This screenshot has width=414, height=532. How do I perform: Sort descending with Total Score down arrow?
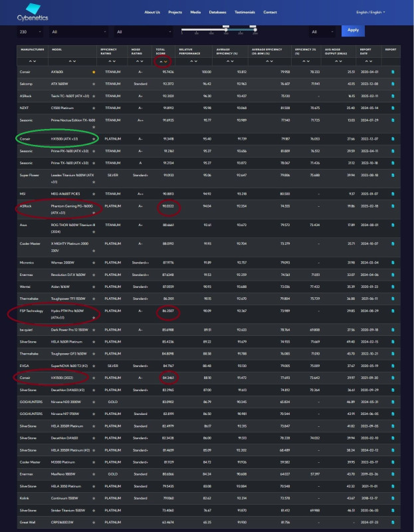pos(165,61)
